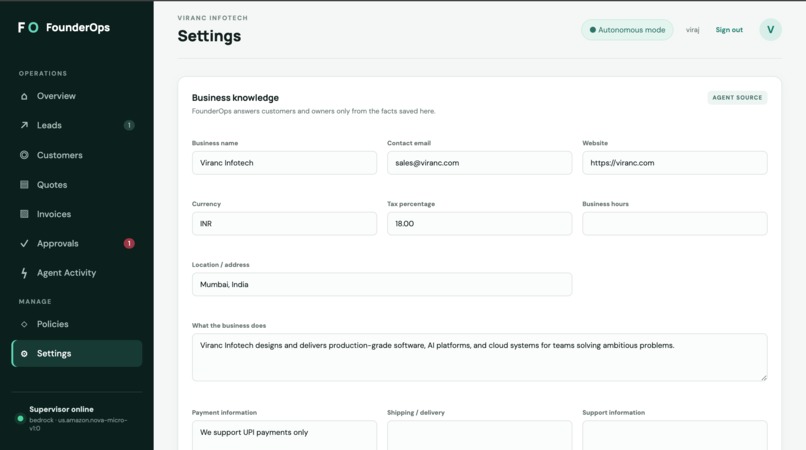
Task: Open the Overview home icon
Action: coord(24,96)
